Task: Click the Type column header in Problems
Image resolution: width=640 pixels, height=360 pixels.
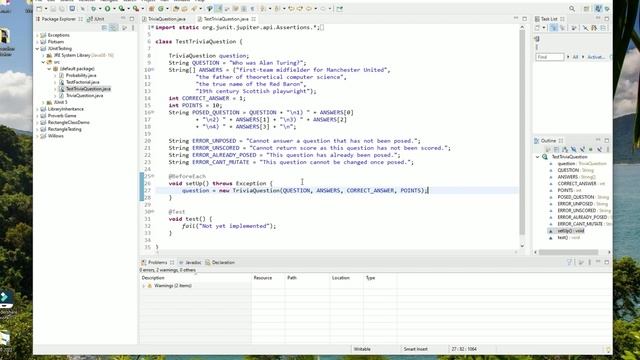Action: coord(380,278)
